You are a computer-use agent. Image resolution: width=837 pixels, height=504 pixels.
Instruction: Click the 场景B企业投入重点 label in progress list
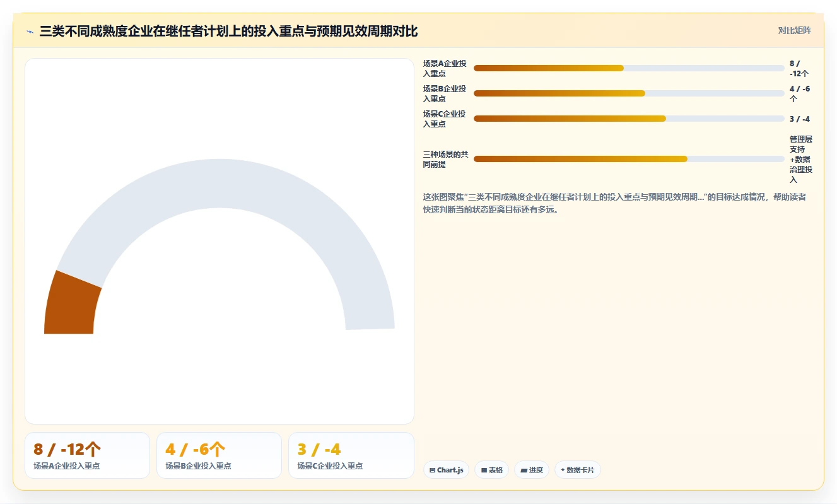coord(445,93)
